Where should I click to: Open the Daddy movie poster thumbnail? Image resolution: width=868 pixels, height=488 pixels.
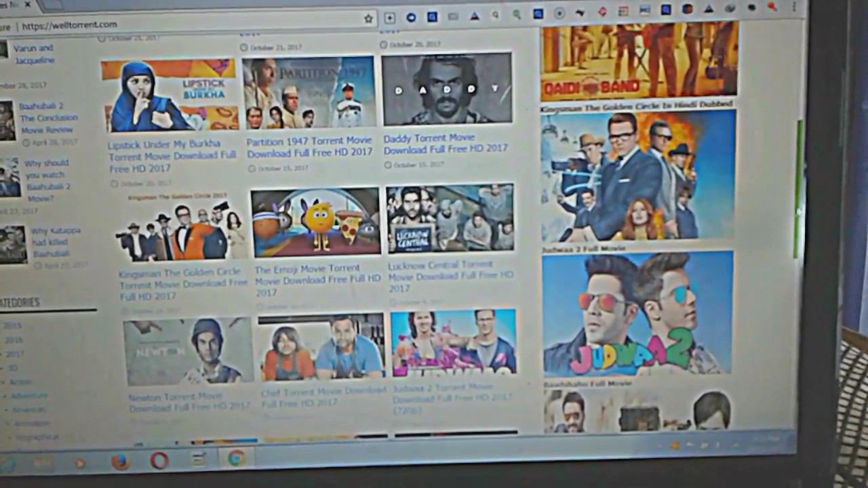click(447, 89)
